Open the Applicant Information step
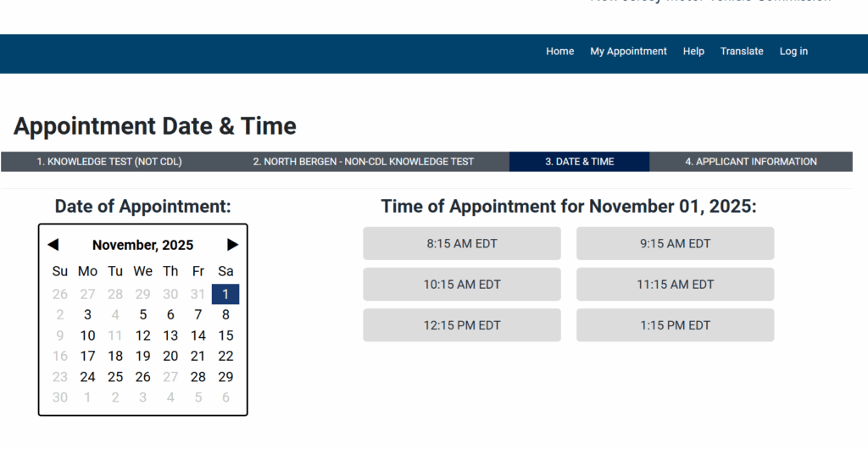The width and height of the screenshot is (868, 449). click(751, 162)
